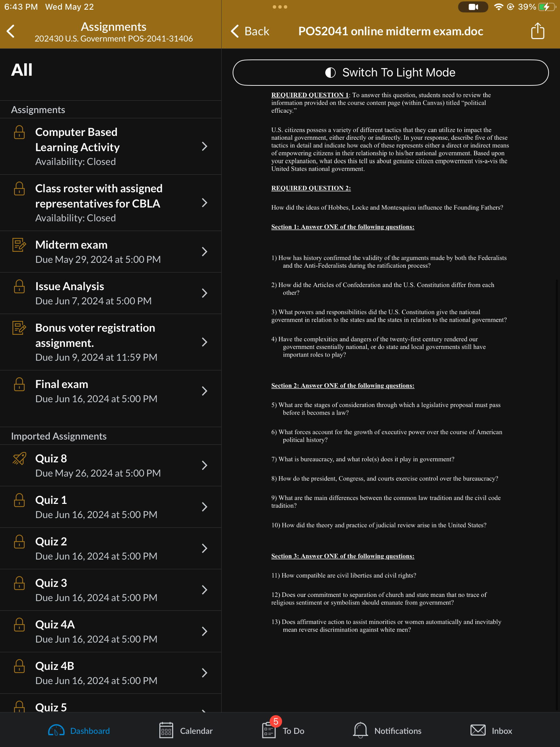
Task: Tap the battery indicator in status bar
Action: 547,7
